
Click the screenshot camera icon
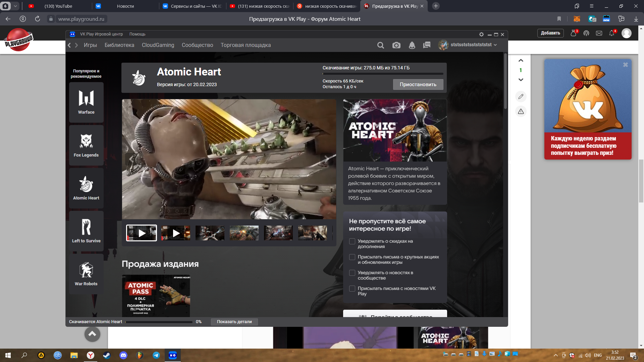[396, 45]
